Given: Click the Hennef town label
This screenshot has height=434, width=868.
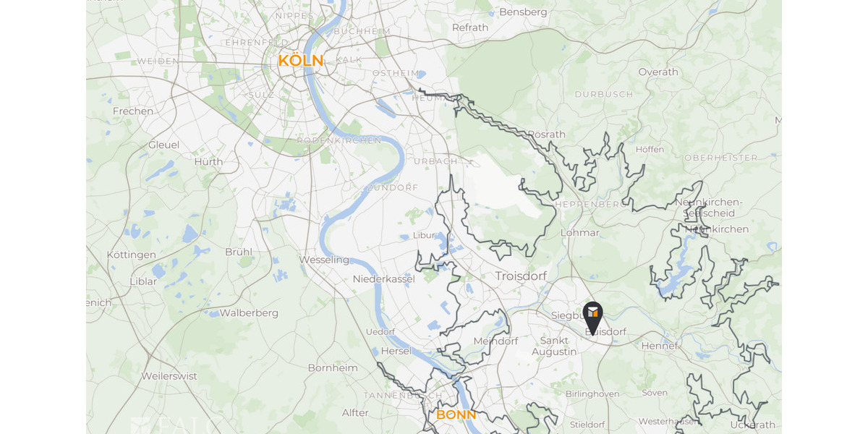Looking at the screenshot, I should click(660, 346).
